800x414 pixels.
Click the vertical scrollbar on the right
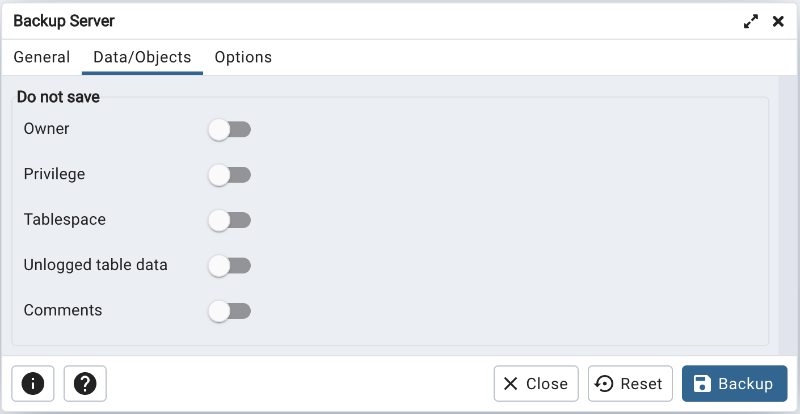(x=789, y=215)
